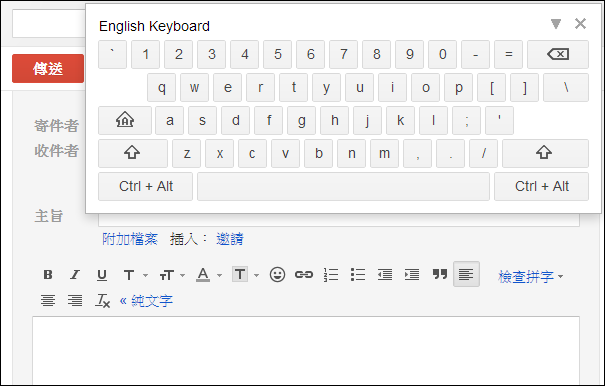This screenshot has width=605, height=386.
Task: Tap the space bar on virtual keyboard
Action: point(343,186)
